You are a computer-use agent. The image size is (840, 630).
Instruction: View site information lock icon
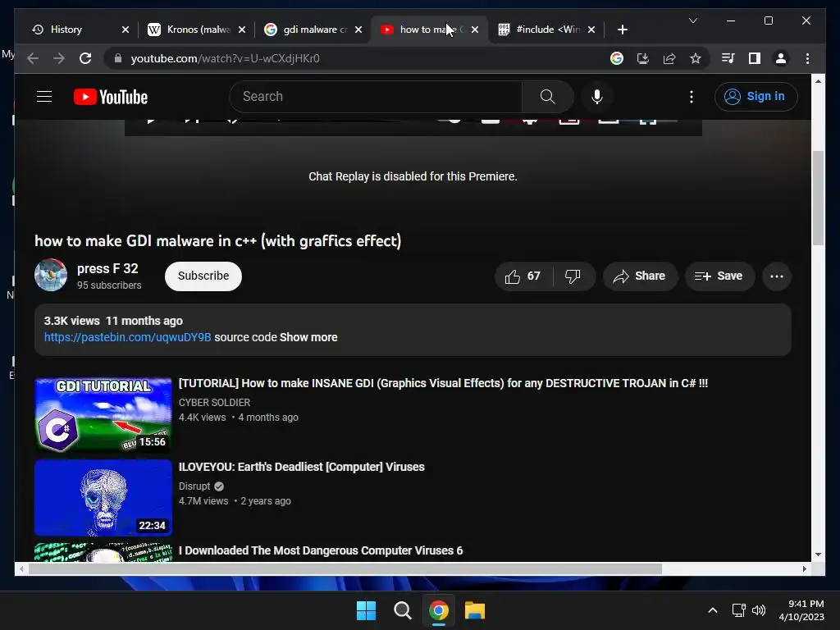pos(118,58)
